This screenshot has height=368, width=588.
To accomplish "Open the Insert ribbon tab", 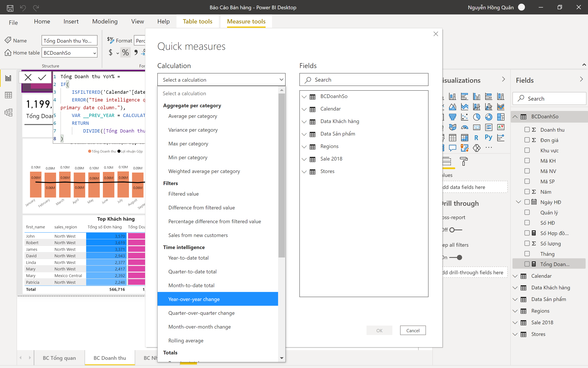I will point(71,21).
